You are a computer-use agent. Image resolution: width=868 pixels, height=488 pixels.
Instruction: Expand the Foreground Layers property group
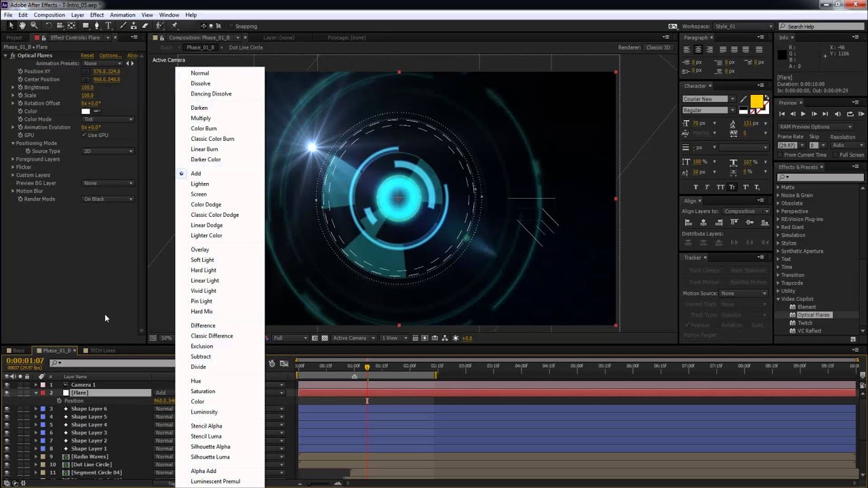click(12, 159)
